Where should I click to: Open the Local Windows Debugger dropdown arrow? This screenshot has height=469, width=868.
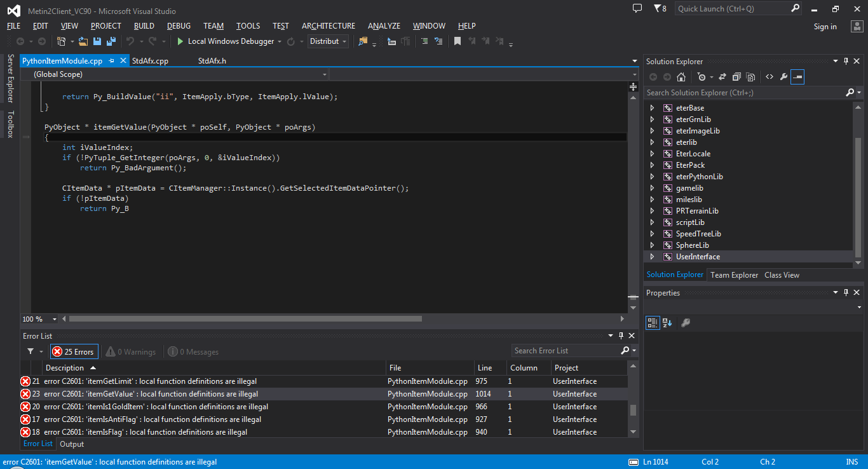(280, 41)
